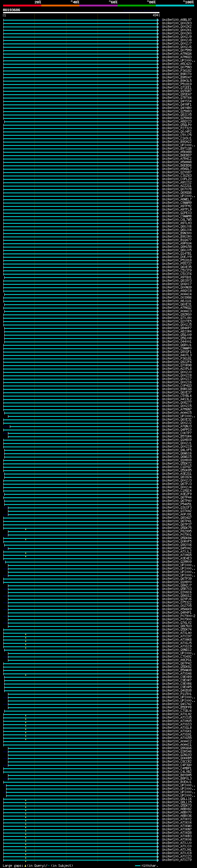Open hit UniRef100_Q8IC05
The width and height of the screenshot is (197, 868).
coord(176,115)
